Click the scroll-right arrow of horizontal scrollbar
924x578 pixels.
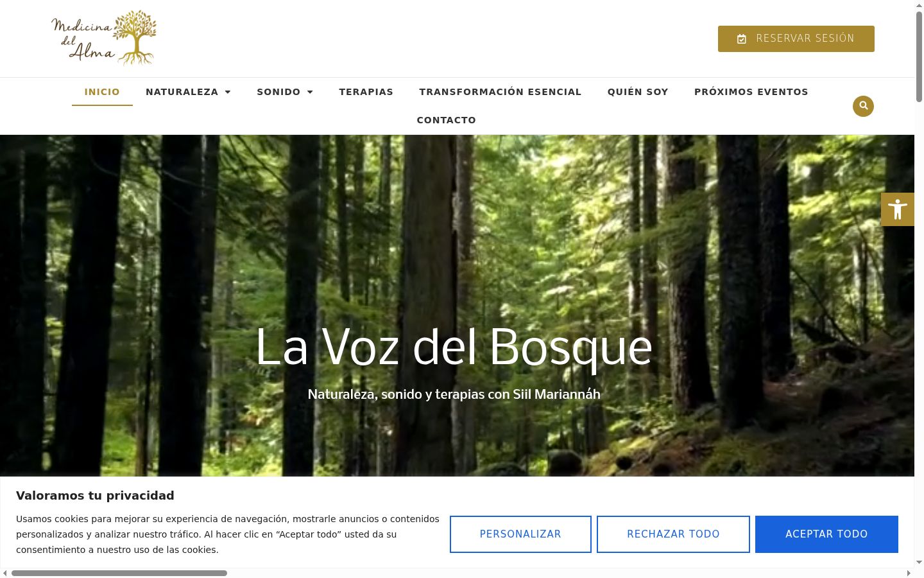[x=909, y=573]
